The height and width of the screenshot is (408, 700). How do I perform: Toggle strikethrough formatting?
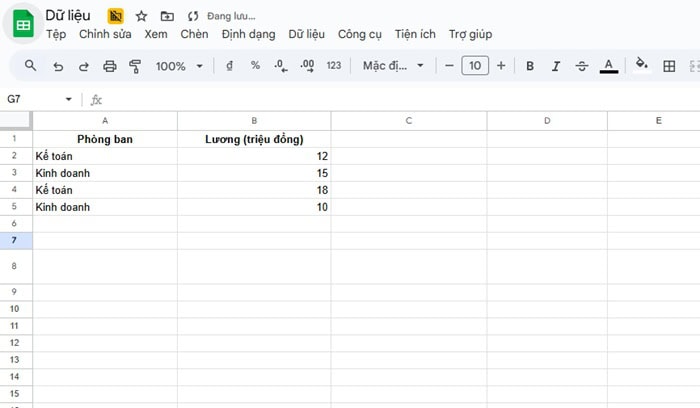click(x=582, y=66)
